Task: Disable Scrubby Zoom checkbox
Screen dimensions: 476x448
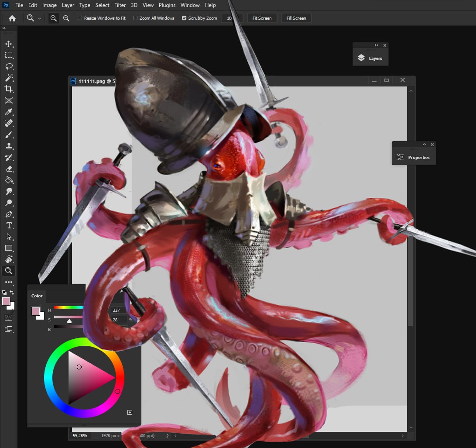Action: [x=184, y=18]
